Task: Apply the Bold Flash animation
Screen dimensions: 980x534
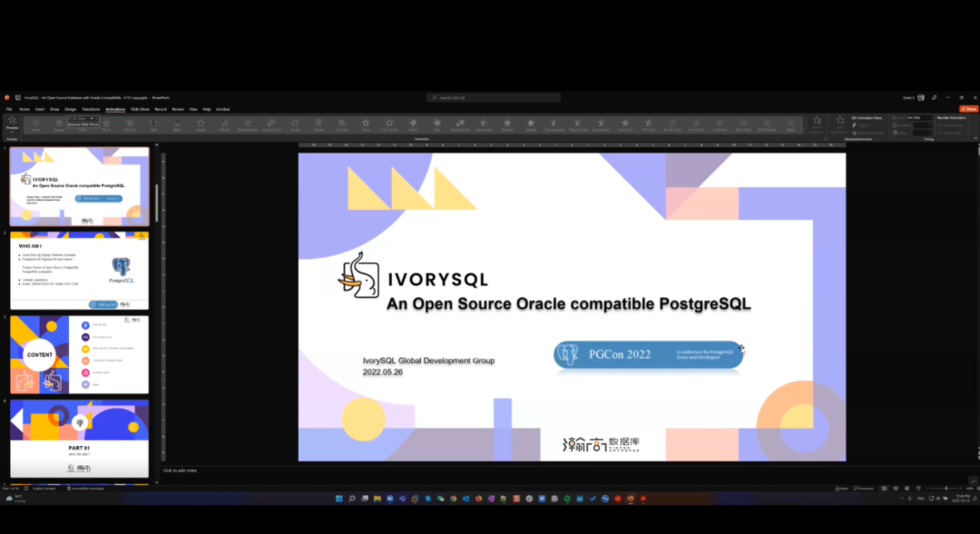Action: pyautogui.click(x=743, y=125)
